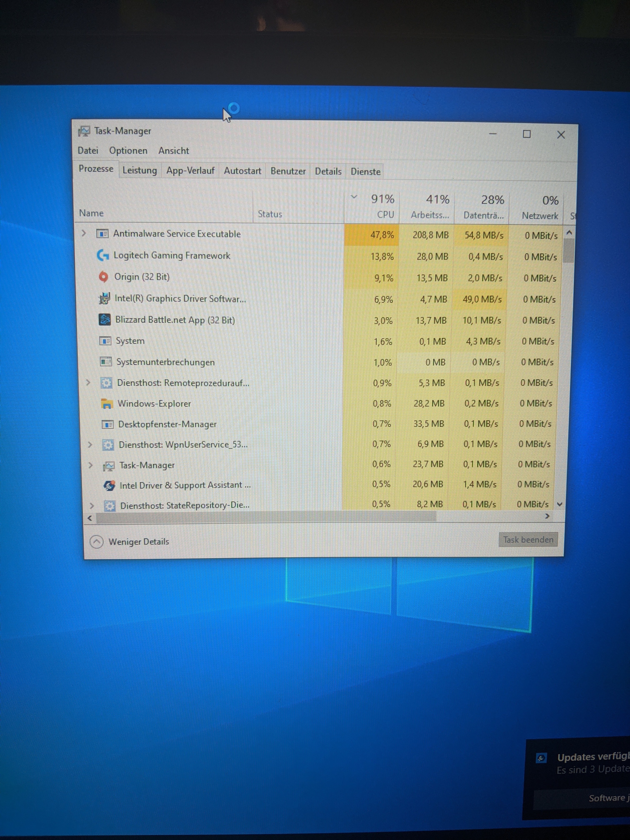The image size is (630, 840).
Task: Open the Autostart tab
Action: (x=242, y=171)
